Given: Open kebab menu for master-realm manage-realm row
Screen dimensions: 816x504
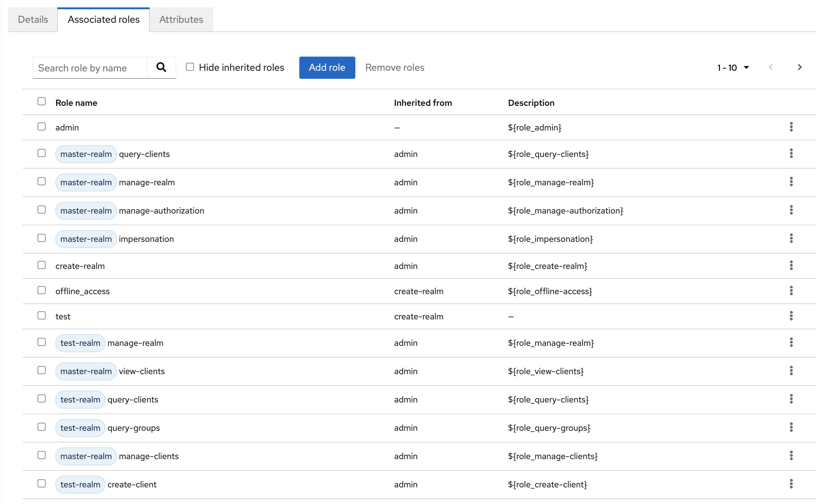Looking at the screenshot, I should click(x=791, y=182).
